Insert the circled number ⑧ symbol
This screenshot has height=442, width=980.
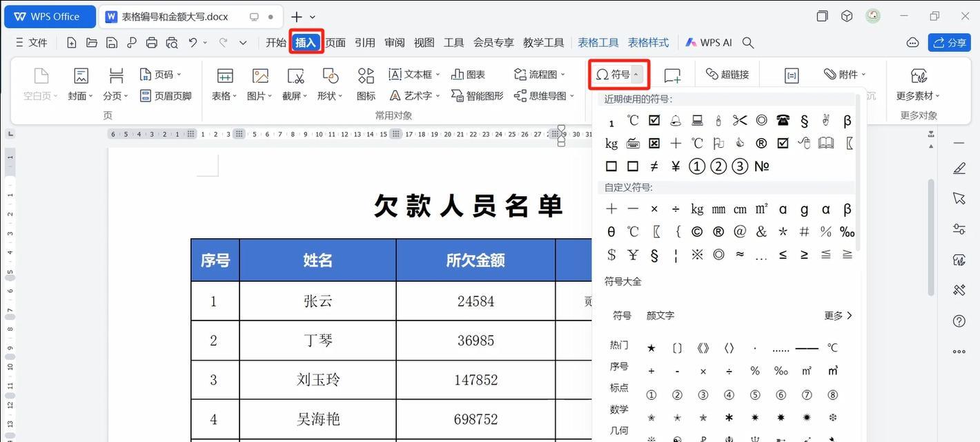[833, 395]
